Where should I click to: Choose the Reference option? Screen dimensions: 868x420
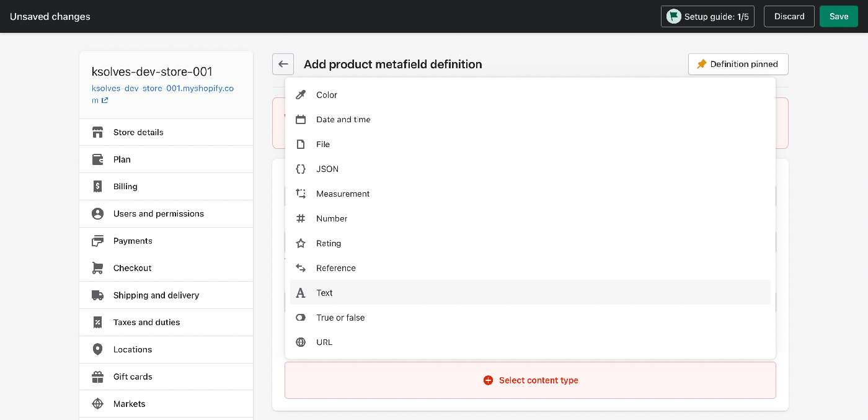point(530,268)
